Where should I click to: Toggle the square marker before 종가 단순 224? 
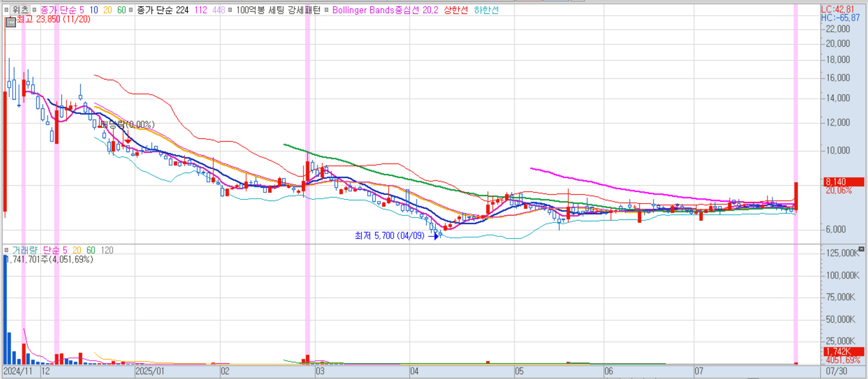click(131, 10)
